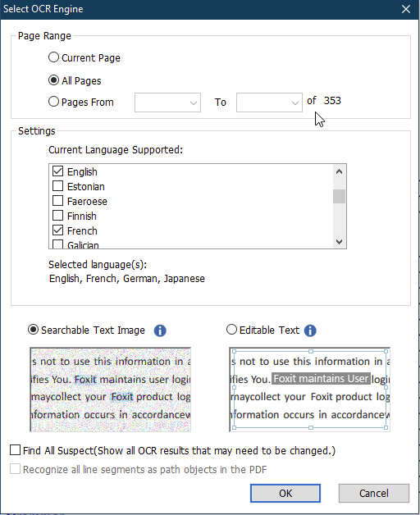Select the Editable Text output option

231,330
